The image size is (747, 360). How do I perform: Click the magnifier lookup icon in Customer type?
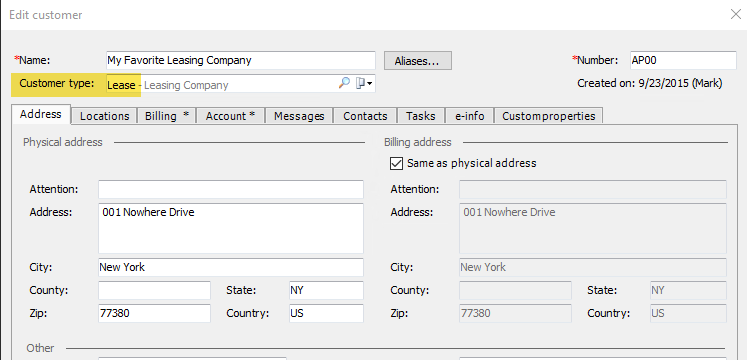[344, 83]
